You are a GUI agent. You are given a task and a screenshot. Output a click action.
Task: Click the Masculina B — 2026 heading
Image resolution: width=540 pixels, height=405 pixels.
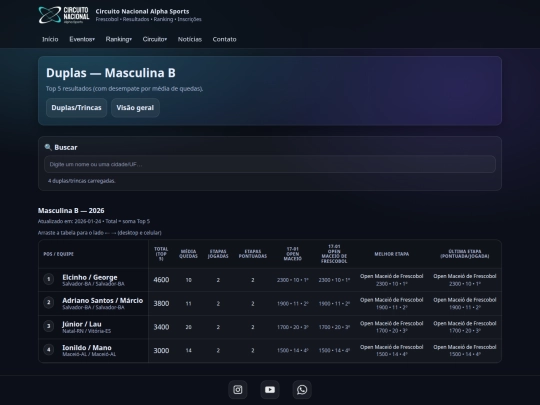pyautogui.click(x=71, y=210)
